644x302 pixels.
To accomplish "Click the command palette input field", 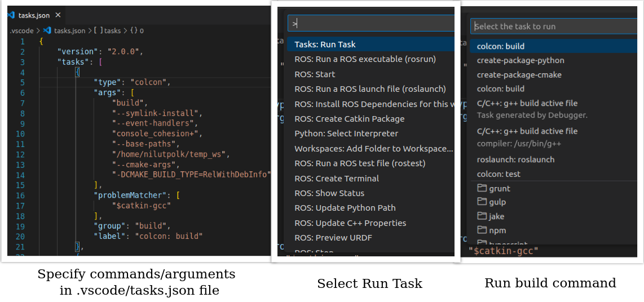I will tap(371, 24).
